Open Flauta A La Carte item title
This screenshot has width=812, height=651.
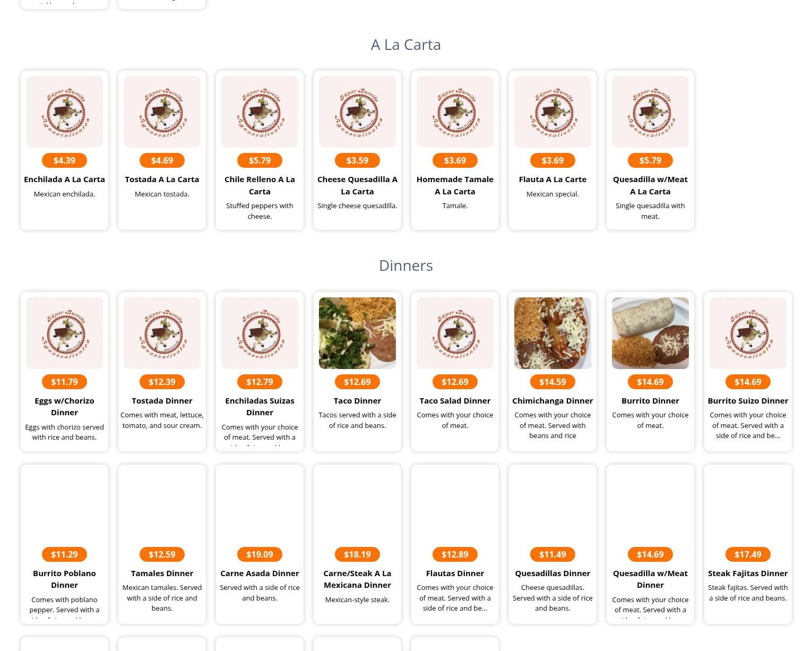coord(552,179)
